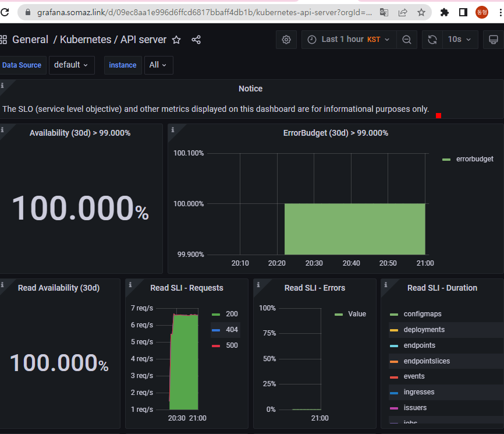Toggle the endpoints series in Duration legend
The image size is (504, 434).
[419, 345]
